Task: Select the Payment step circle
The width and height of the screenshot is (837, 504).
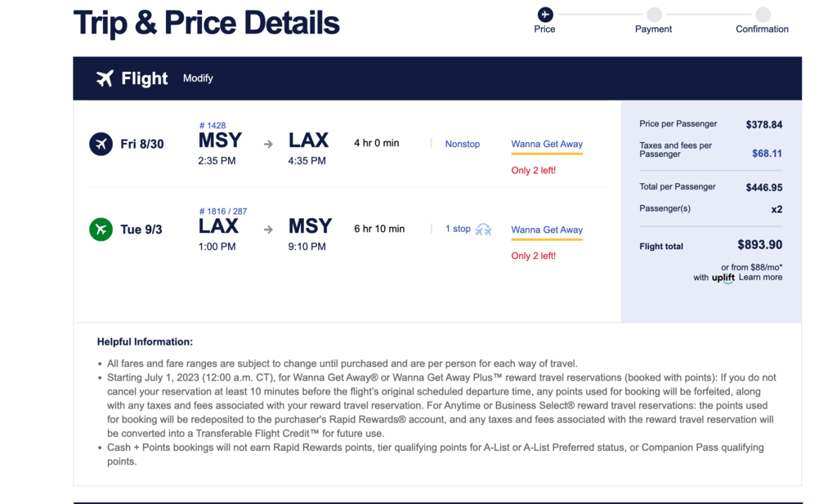Action: pyautogui.click(x=654, y=14)
